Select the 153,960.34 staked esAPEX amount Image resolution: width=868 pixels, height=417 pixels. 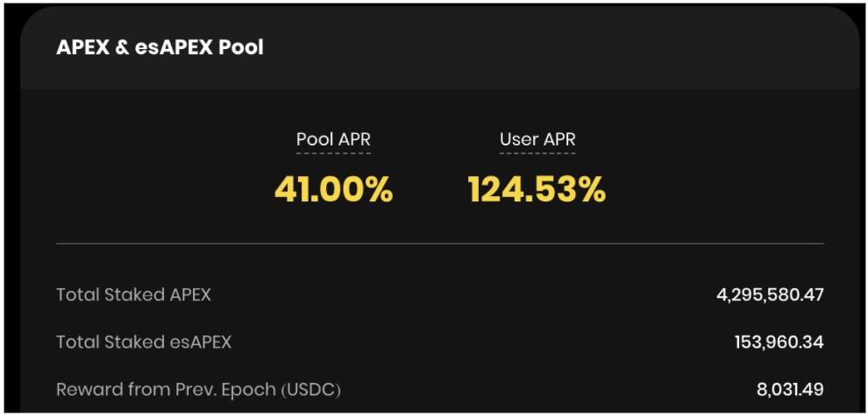tap(779, 342)
